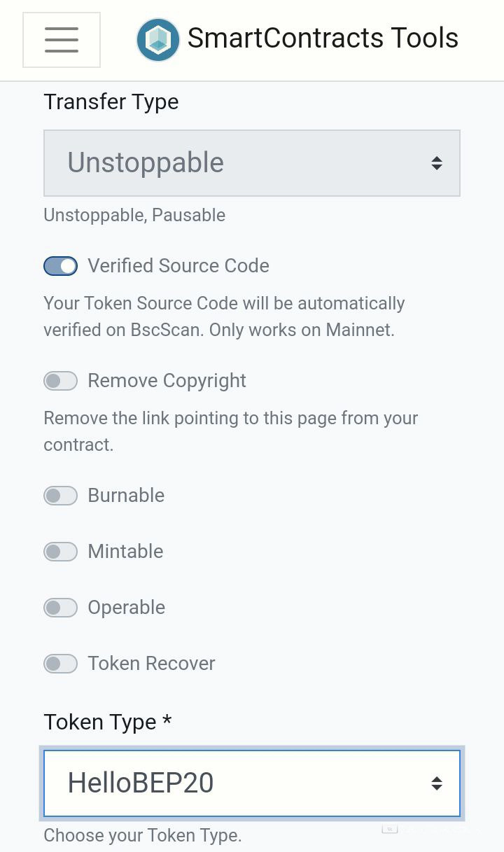Viewport: 504px width, 852px height.
Task: Enable the Remove Copyright switch
Action: tap(61, 381)
